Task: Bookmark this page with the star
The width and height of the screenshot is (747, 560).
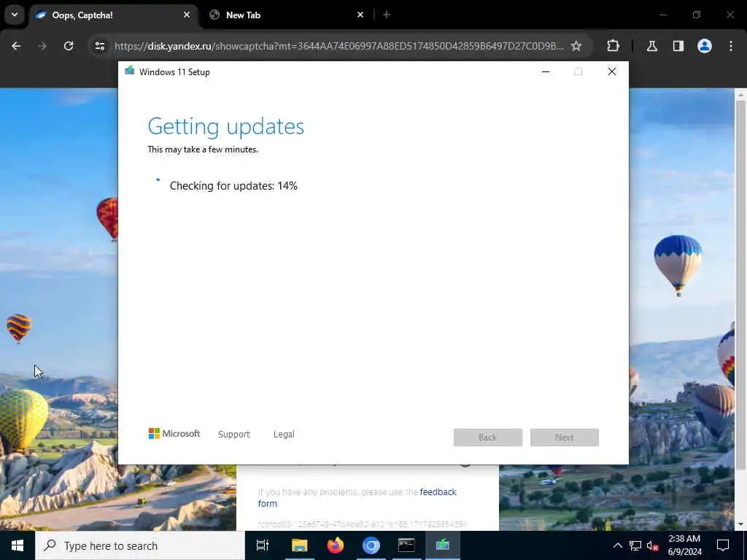Action: 576,46
